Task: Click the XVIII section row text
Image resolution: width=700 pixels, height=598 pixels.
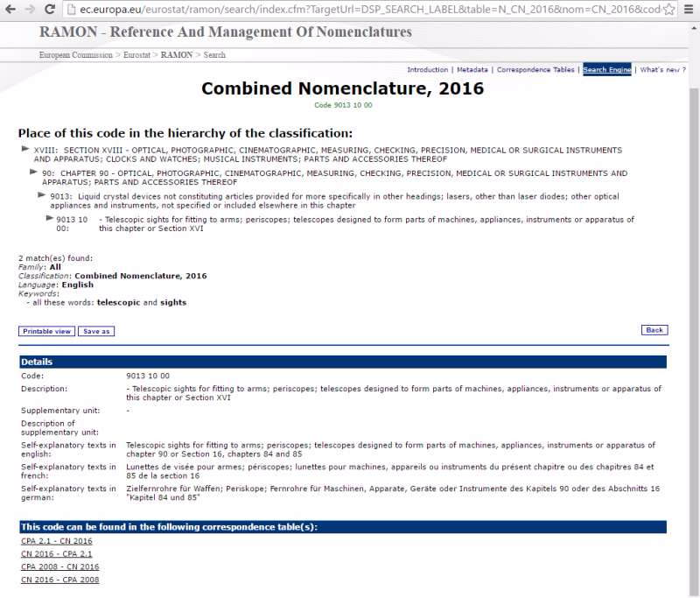Action: (327, 154)
